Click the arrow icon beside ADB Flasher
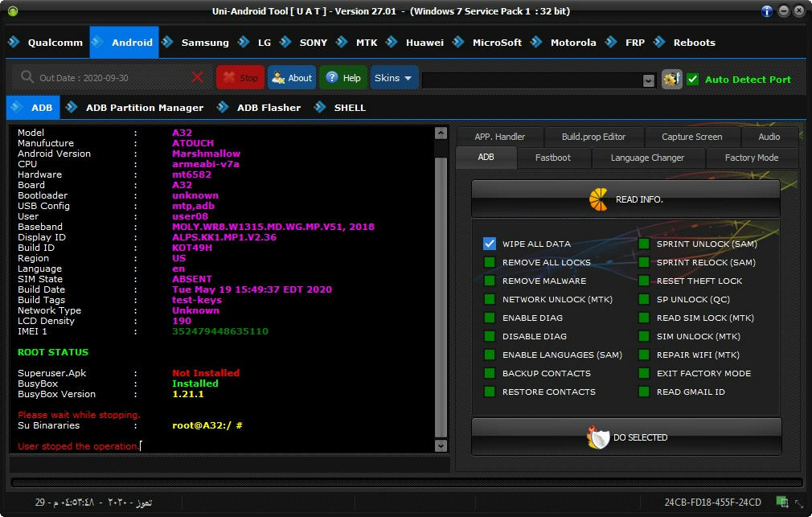This screenshot has width=812, height=517. (223, 107)
